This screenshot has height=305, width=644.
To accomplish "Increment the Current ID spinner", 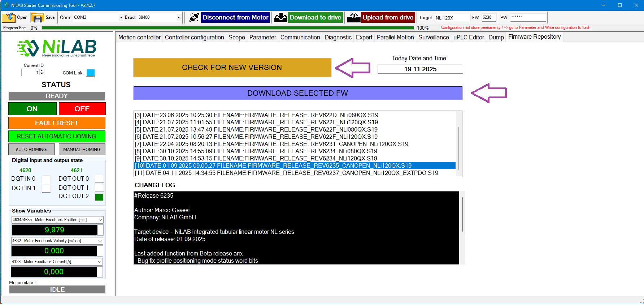I will coord(42,71).
